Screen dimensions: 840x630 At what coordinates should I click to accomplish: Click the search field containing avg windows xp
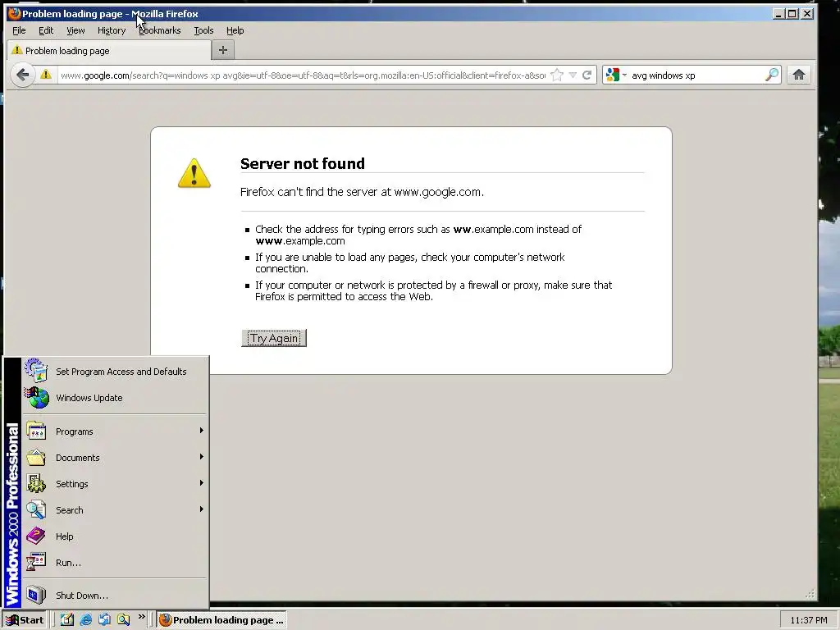[696, 75]
